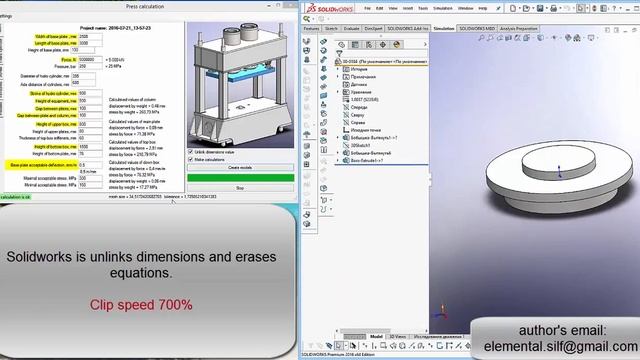Click the pin icon beside the Help menu

(498, 8)
